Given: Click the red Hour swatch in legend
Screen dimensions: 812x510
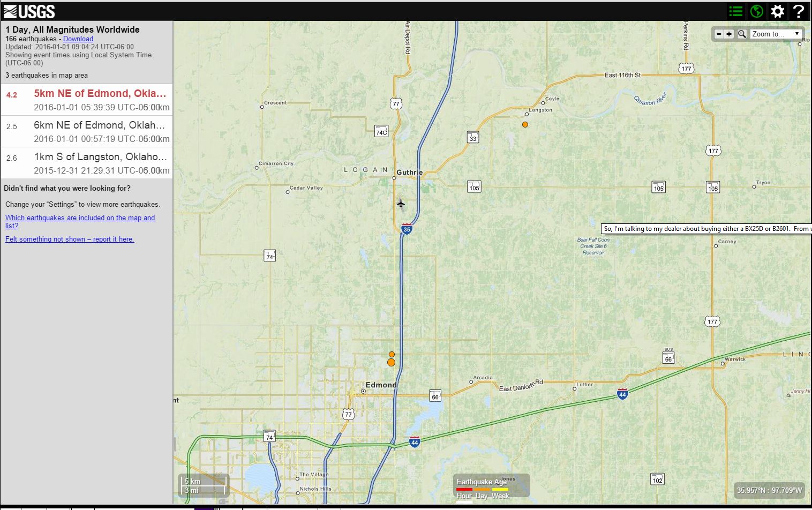Looking at the screenshot, I should pyautogui.click(x=464, y=489).
